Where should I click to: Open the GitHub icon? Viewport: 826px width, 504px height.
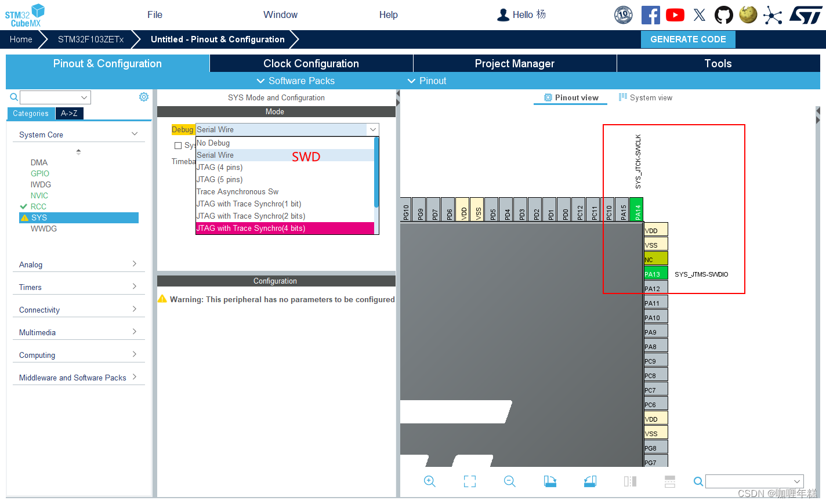point(723,15)
